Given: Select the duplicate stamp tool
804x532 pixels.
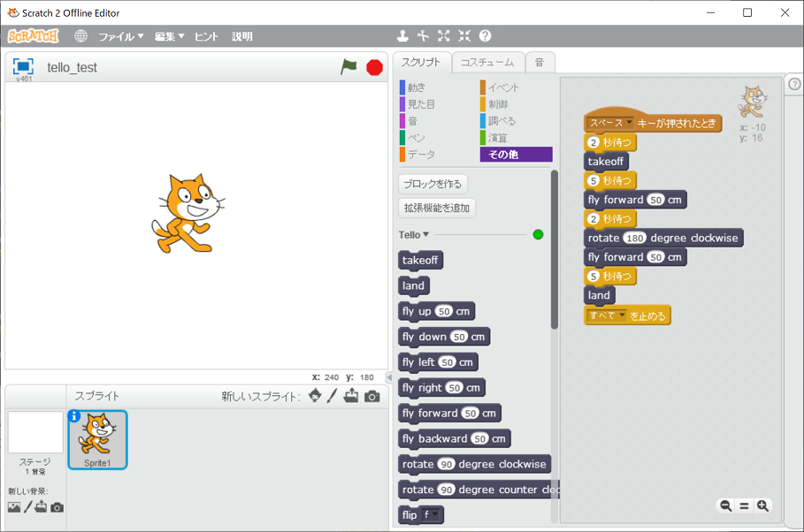Looking at the screenshot, I should click(402, 36).
